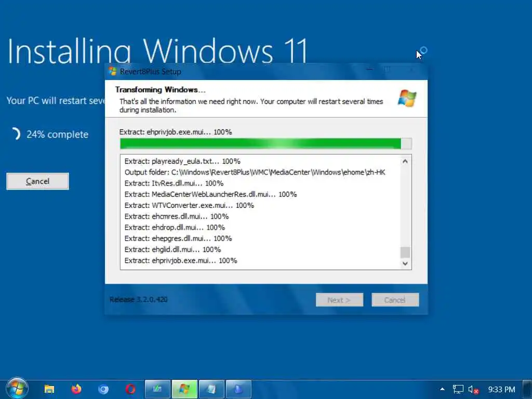Viewport: 532px width, 399px height.
Task: Switch to the first running taskbar app
Action: click(x=157, y=389)
